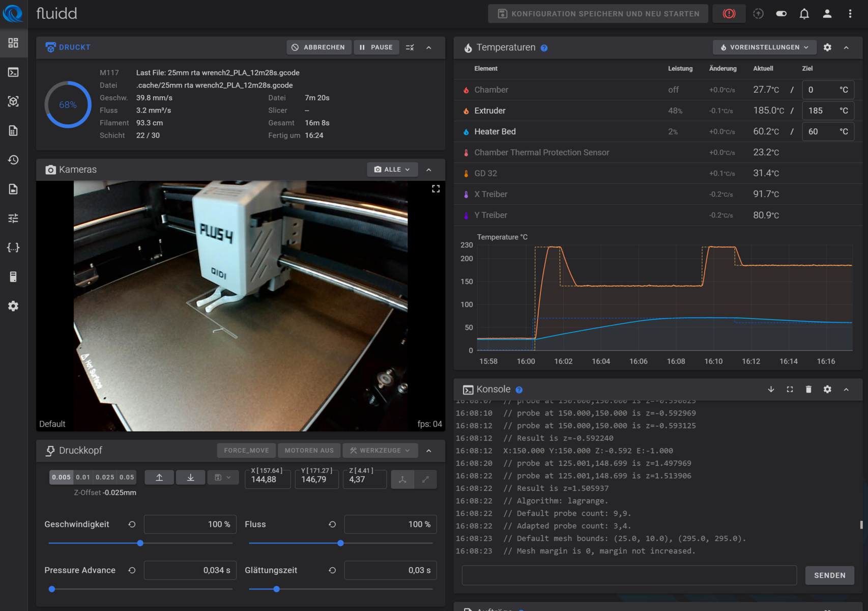The height and width of the screenshot is (611, 868).
Task: Click the emergency stop icon
Action: click(x=729, y=14)
